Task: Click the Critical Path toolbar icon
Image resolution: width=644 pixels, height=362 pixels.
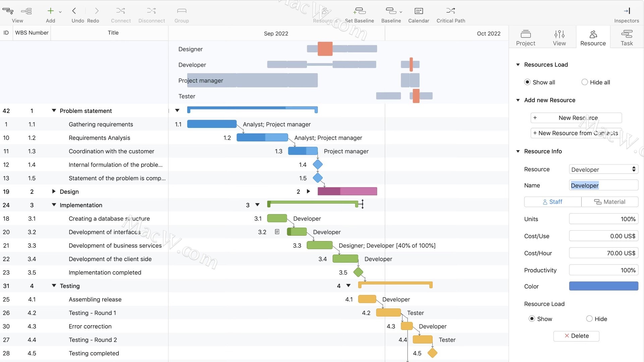Action: 450,11
